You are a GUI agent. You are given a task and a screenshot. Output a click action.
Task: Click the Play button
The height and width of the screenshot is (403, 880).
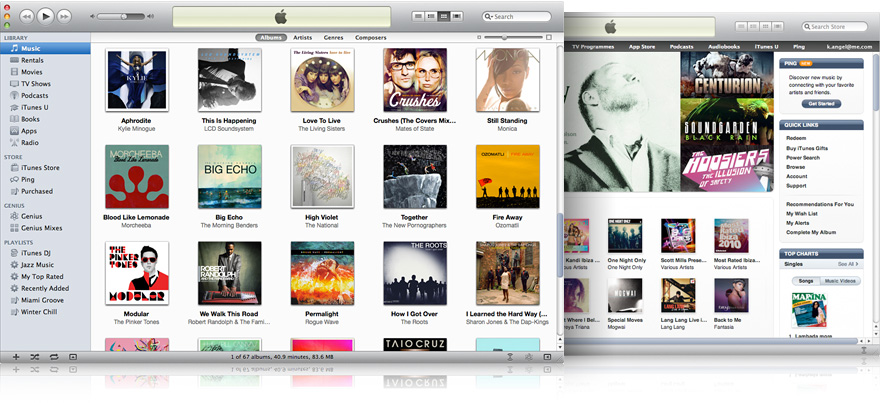pyautogui.click(x=45, y=17)
